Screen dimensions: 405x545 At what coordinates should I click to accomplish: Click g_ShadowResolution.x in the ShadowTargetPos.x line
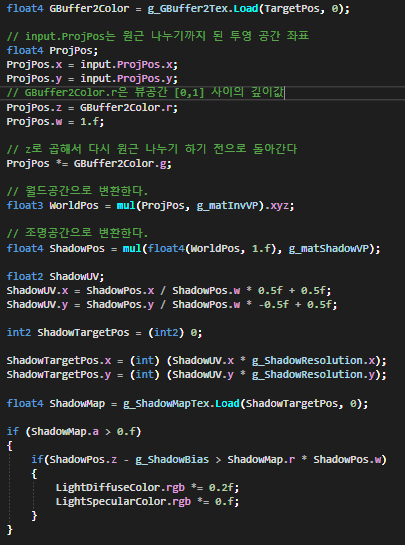314,361
